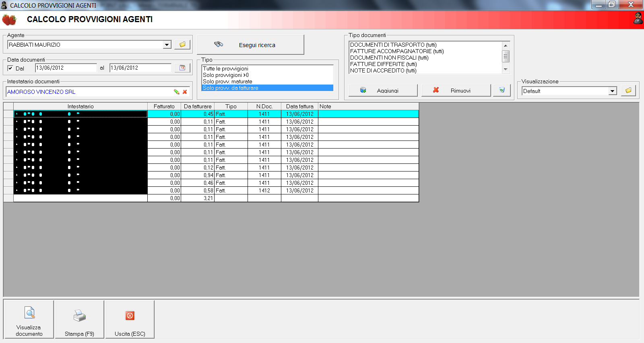Select "Tutte le provvigioni" in Tipo list
The height and width of the screenshot is (343, 644).
pos(268,68)
